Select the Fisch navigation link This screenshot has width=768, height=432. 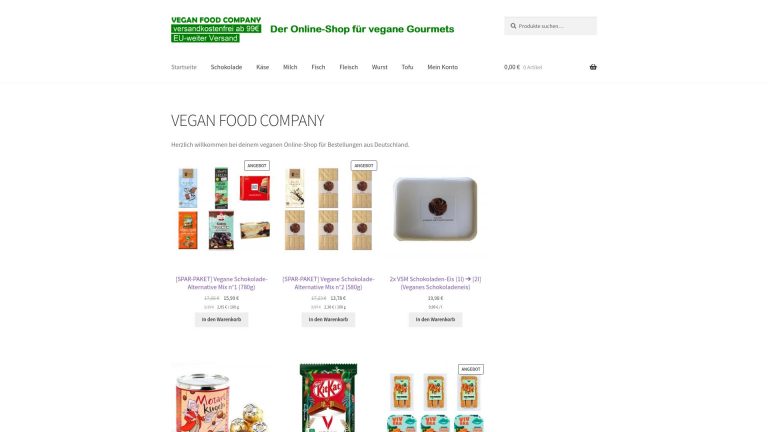318,67
